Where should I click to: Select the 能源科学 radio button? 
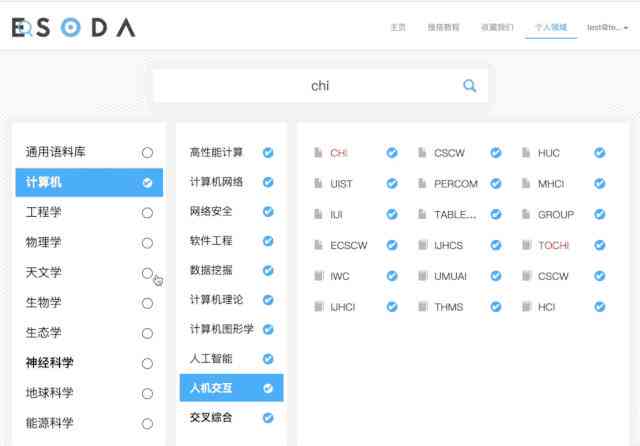click(147, 424)
